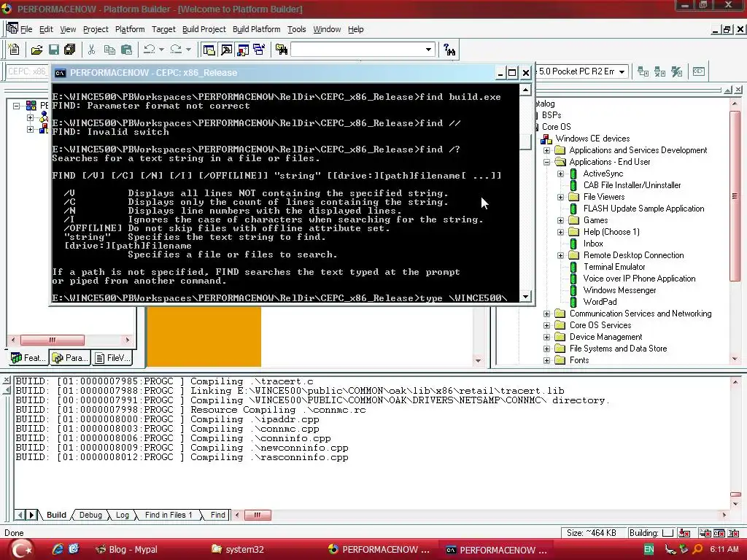Expand Core OS Services folder
Screen dimensions: 747x560
547,325
